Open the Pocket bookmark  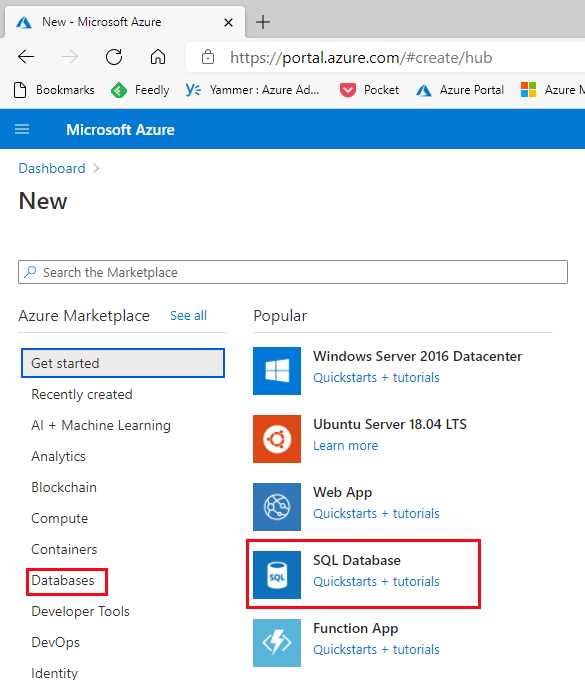point(369,90)
